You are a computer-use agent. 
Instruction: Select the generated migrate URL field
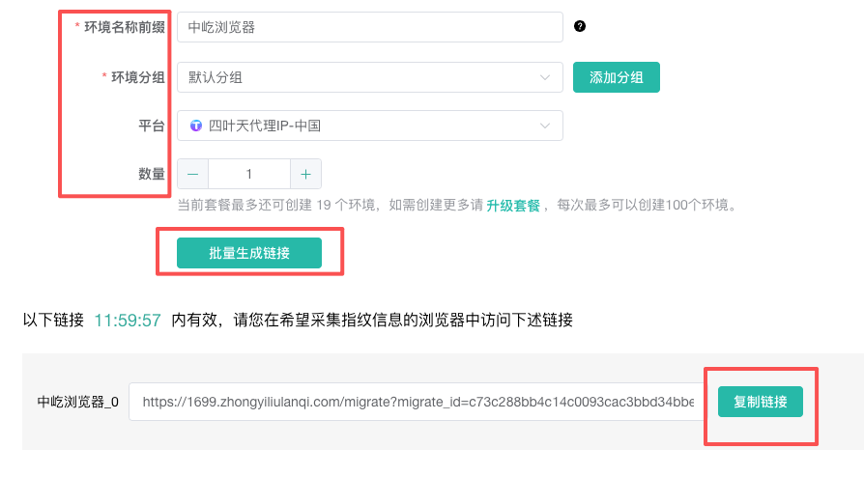coord(418,402)
